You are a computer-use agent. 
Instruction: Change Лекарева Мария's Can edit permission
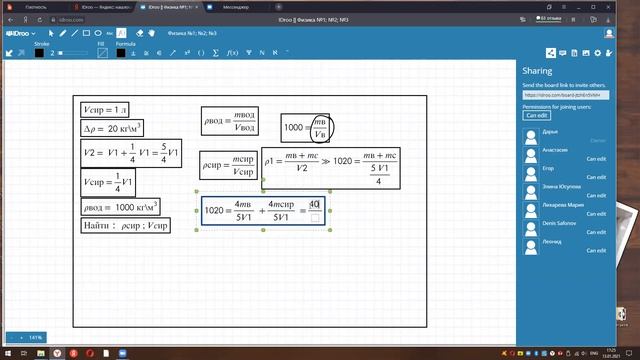tap(596, 214)
